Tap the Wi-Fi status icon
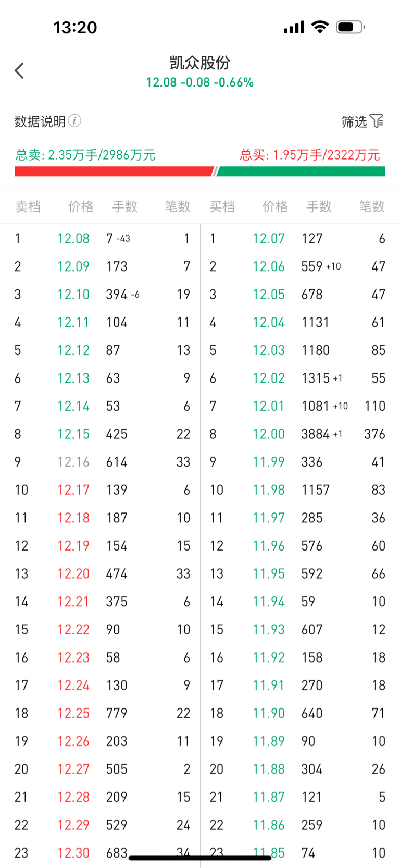The image size is (400, 868). (x=320, y=27)
